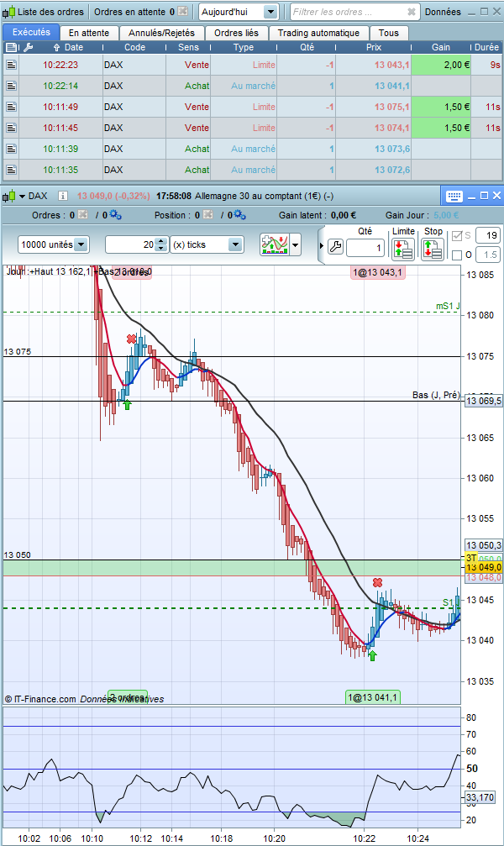Click the green entry arrow near 13 038
The width and height of the screenshot is (504, 846).
pyautogui.click(x=372, y=655)
